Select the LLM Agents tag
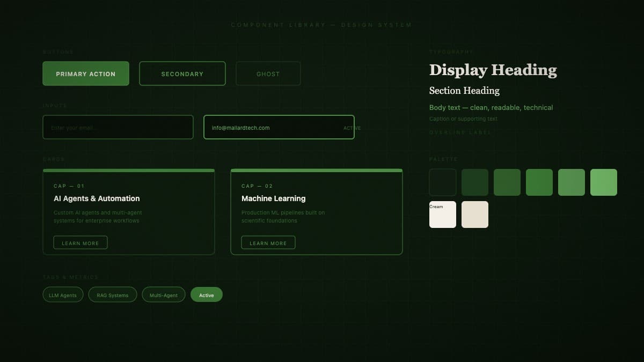Viewport: 644px width, 362px height. (x=63, y=294)
